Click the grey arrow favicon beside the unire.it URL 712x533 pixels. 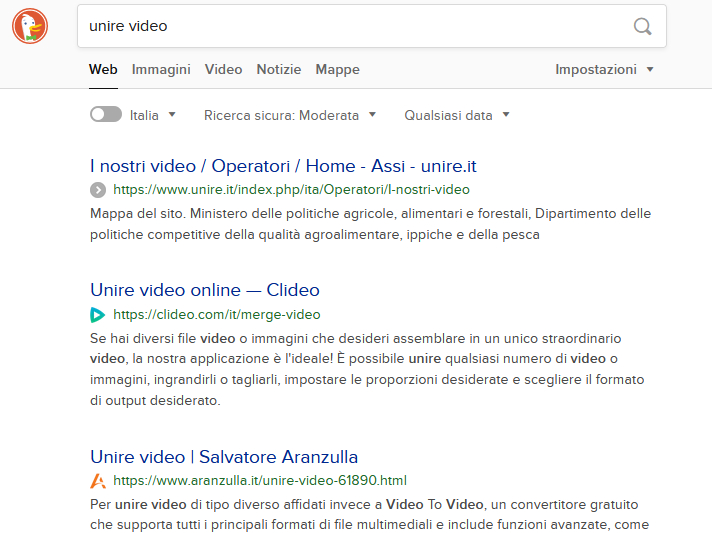(x=98, y=190)
